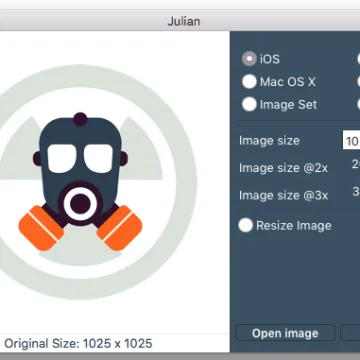Select the iOS radio button
Image resolution: width=360 pixels, height=360 pixels.
(249, 59)
